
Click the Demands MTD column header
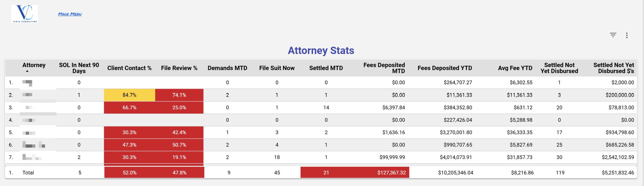click(227, 68)
